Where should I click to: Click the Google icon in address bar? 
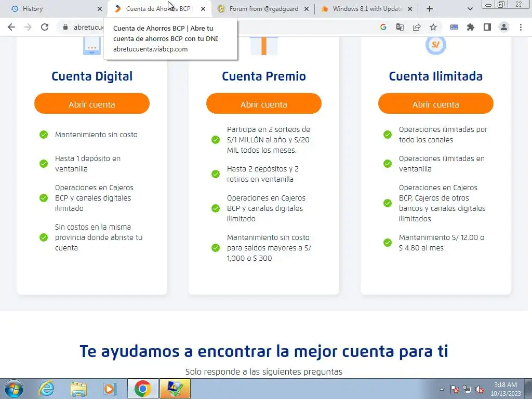point(383,27)
